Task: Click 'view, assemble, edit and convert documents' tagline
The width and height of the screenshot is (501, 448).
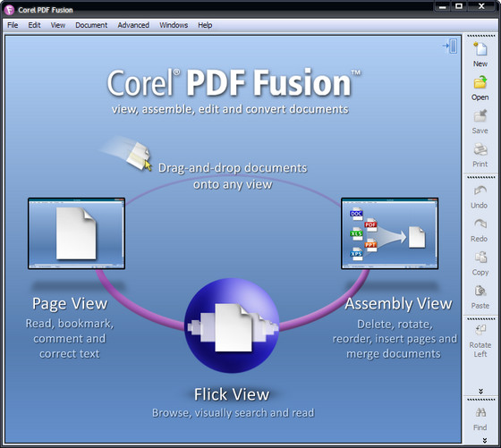Action: click(230, 109)
